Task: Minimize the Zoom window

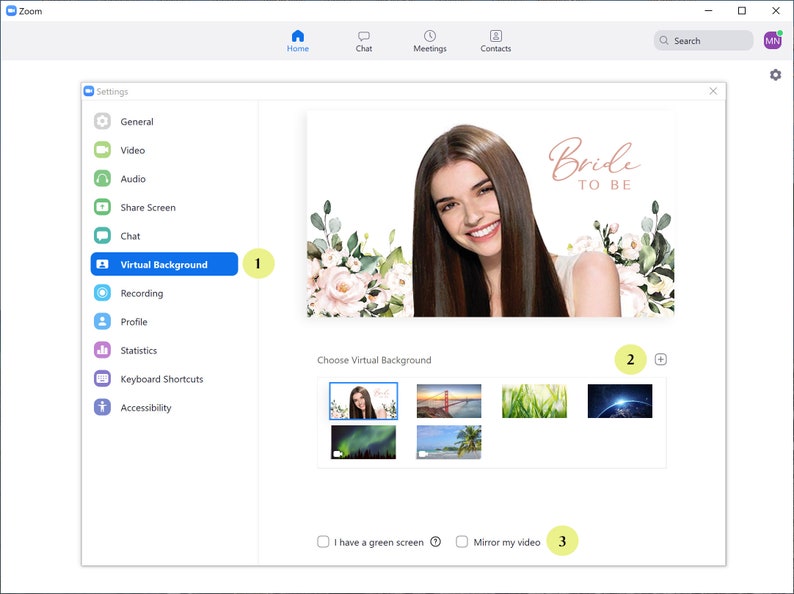Action: point(708,11)
